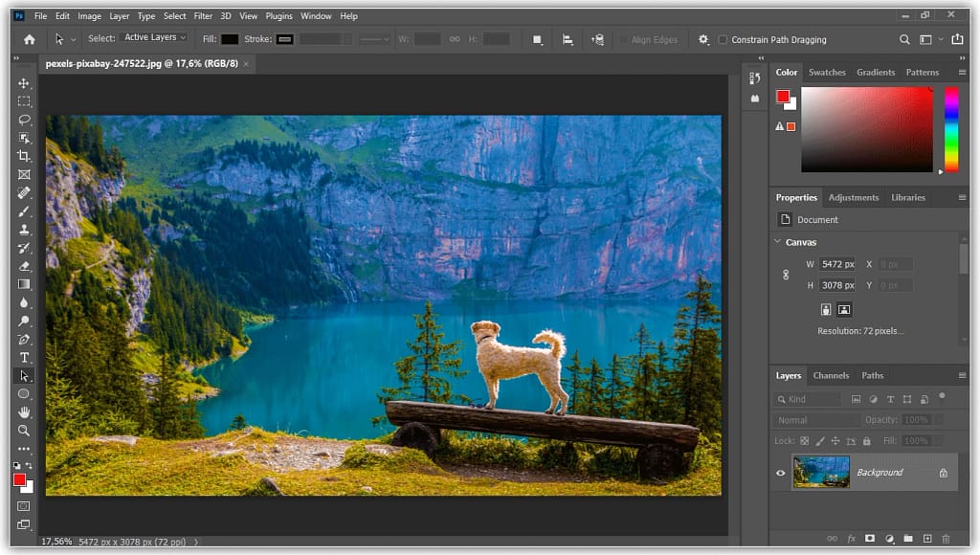Select the Ellipse shape tool
The image size is (980, 555).
coord(24,393)
